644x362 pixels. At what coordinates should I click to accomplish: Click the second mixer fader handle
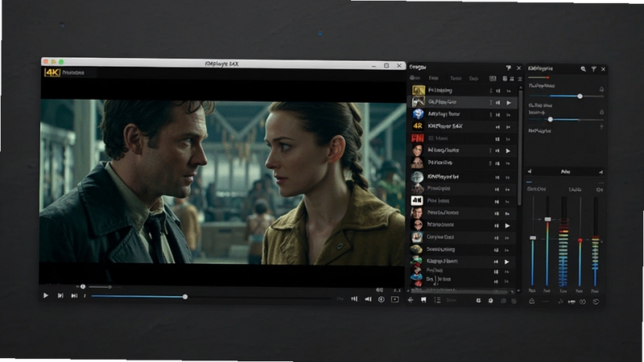pyautogui.click(x=547, y=219)
